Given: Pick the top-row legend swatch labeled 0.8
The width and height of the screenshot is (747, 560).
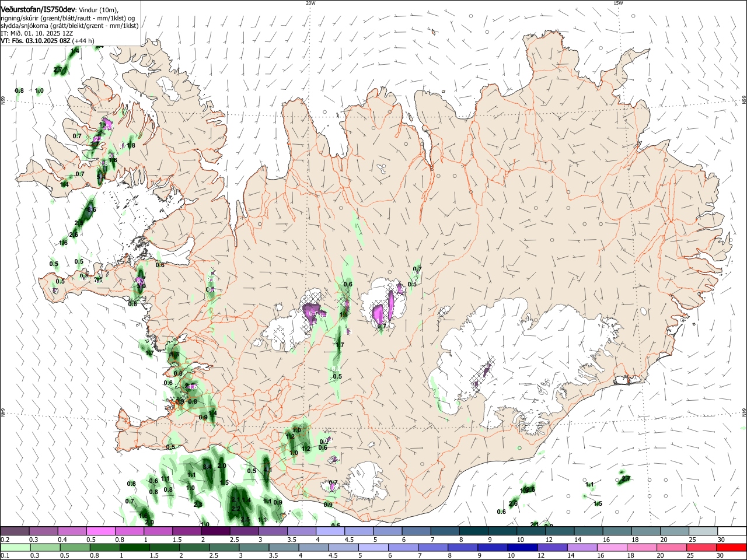Looking at the screenshot, I should [130, 531].
